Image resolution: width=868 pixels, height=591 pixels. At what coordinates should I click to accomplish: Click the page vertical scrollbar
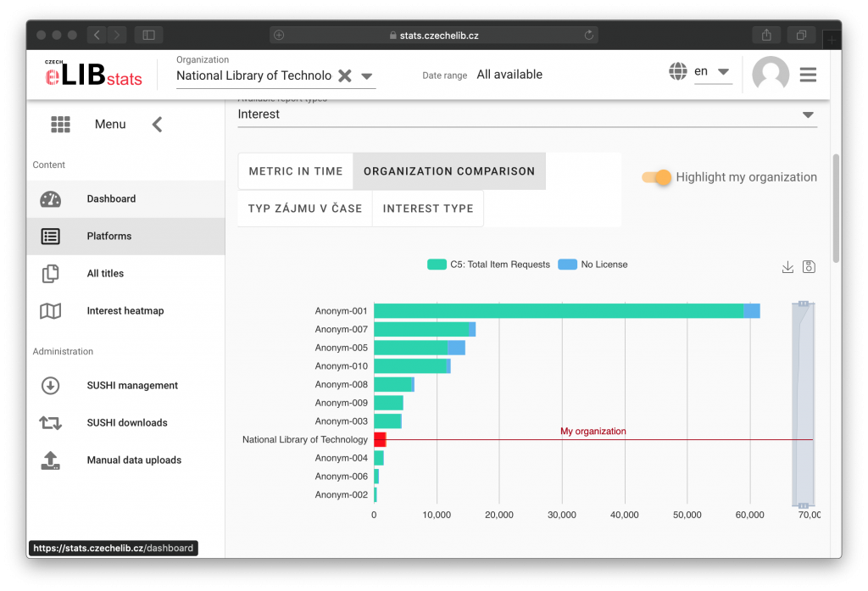836,209
